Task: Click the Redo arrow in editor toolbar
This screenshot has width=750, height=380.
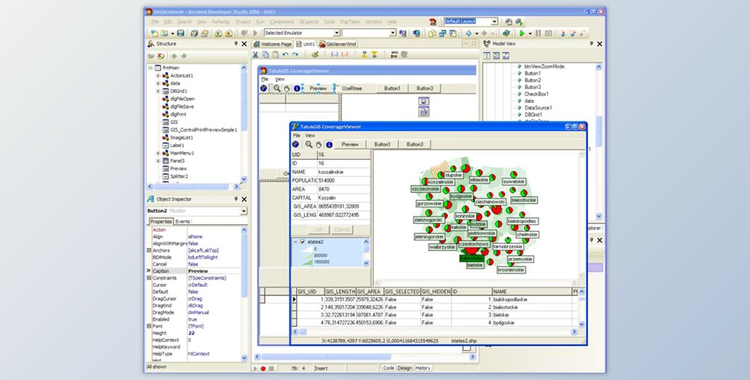Action: tap(295, 55)
